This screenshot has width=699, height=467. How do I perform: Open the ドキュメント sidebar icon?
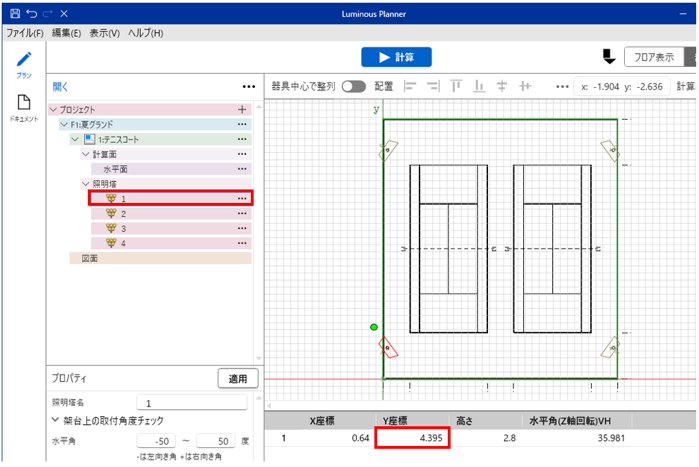point(24,106)
